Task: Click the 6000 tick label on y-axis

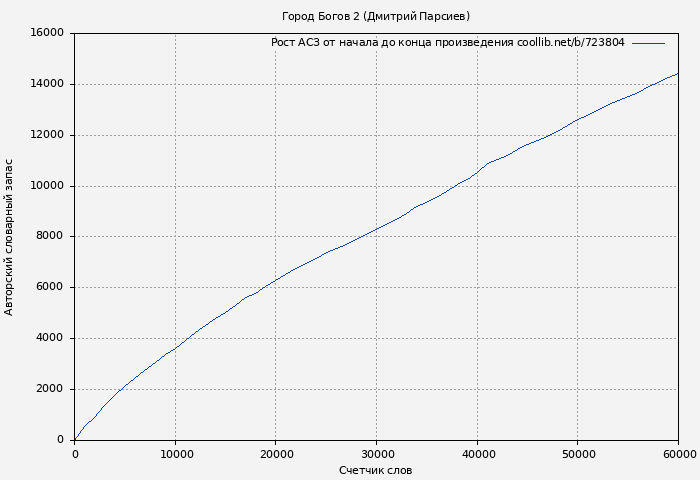Action: point(50,288)
